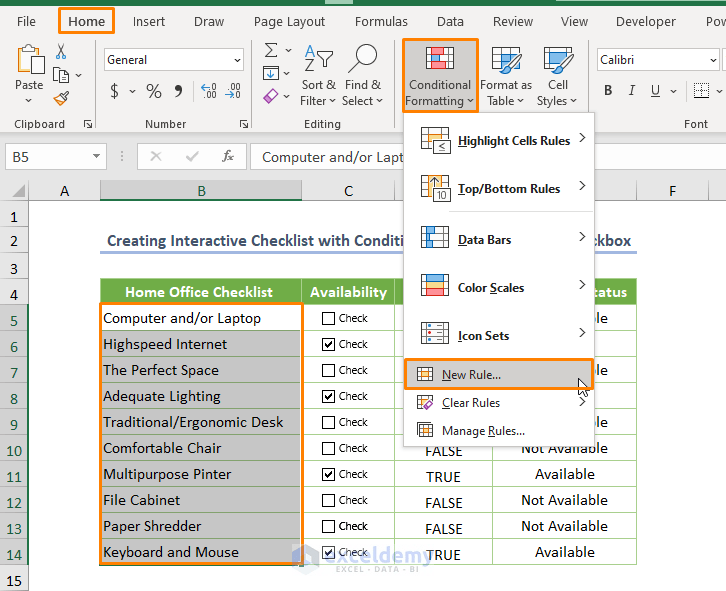Click the formula bar Cancel X icon
Screen dimensions: 726x591
156,157
